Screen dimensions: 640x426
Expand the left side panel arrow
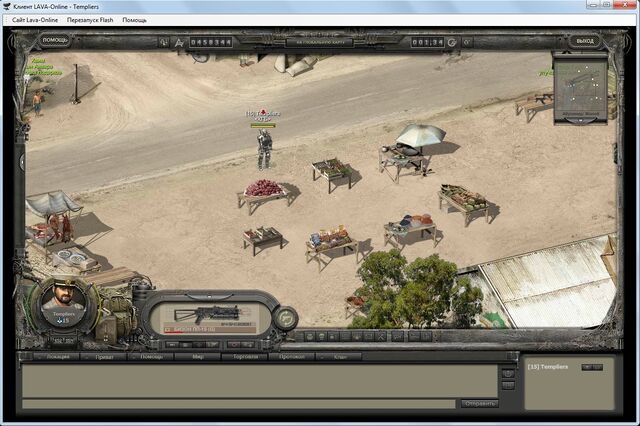(x=22, y=162)
